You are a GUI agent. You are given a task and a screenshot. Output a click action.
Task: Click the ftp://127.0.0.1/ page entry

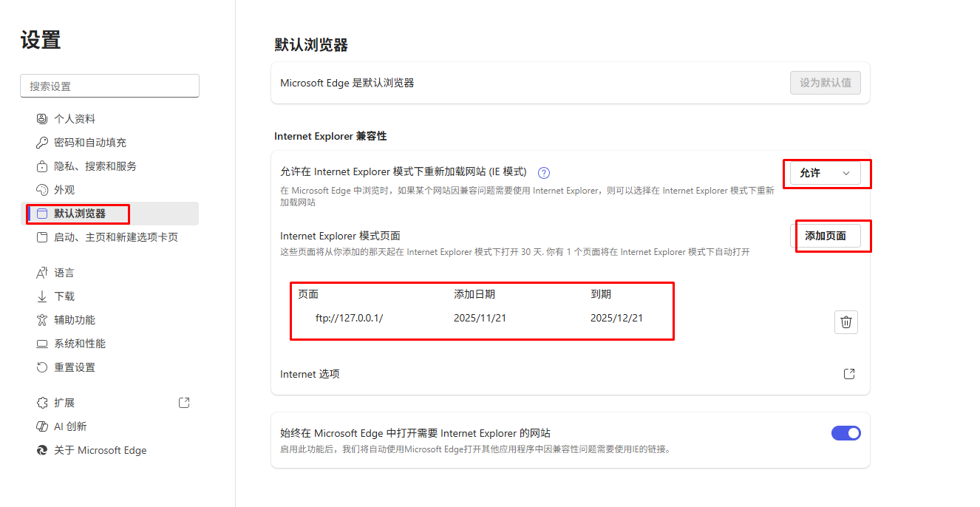pos(349,318)
